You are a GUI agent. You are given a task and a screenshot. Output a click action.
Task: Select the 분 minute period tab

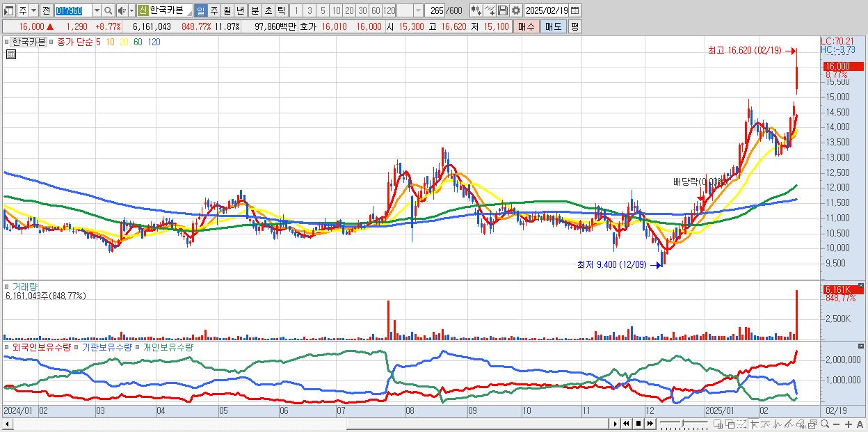[x=255, y=10]
